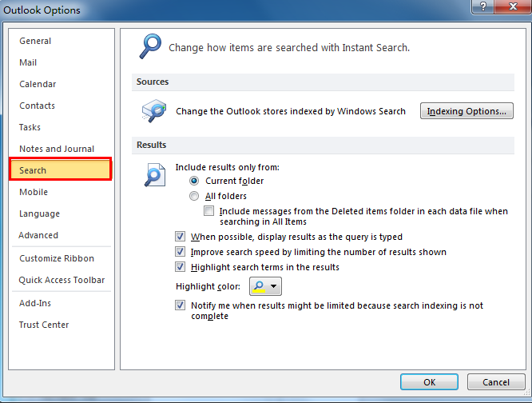Toggle notify when search indexing is incomplete
Viewport: 532px width, 403px height.
[180, 305]
